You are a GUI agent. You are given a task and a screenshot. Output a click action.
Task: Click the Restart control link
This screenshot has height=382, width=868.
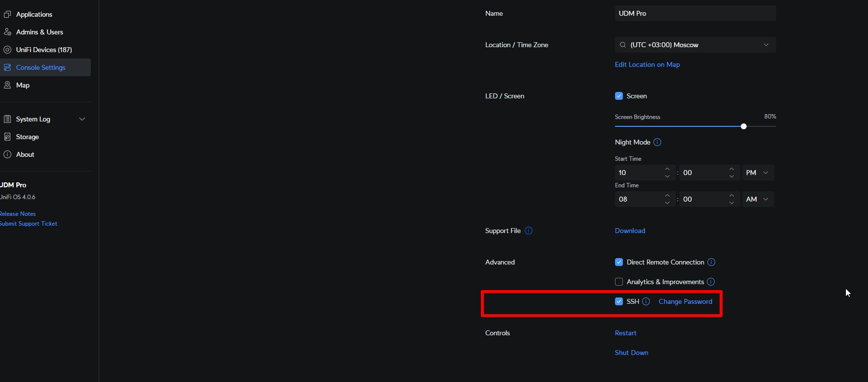point(625,333)
